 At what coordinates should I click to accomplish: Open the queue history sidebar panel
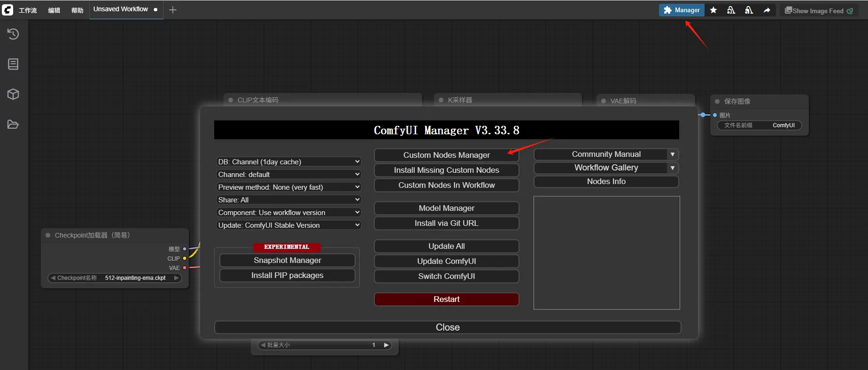(13, 34)
